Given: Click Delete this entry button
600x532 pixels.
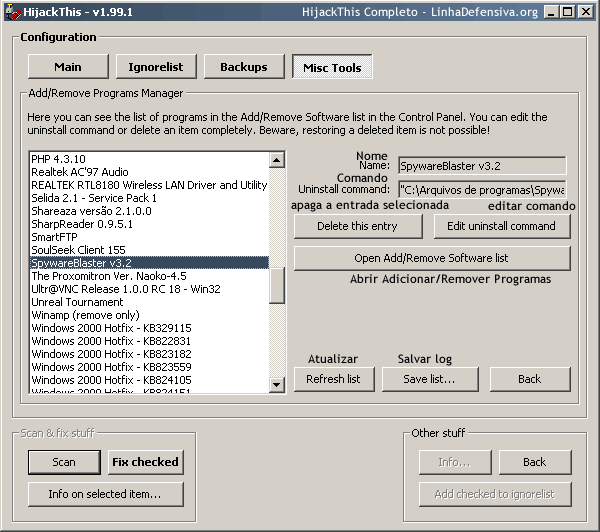Looking at the screenshot, I should click(x=357, y=226).
